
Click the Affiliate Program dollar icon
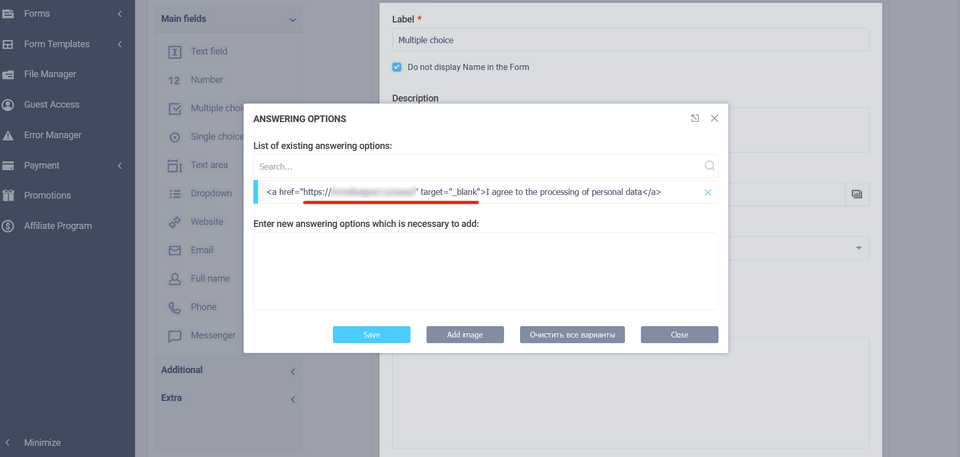pos(9,226)
